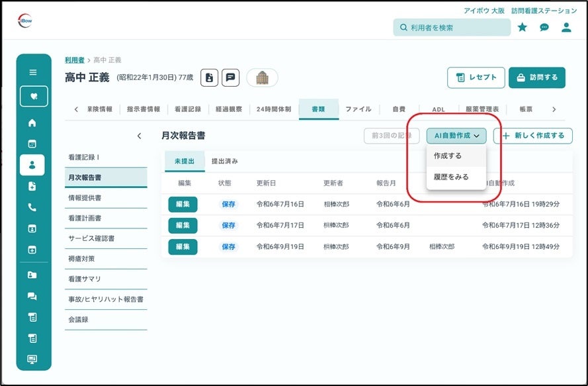This screenshot has width=588, height=386.
Task: Click the building icon pill
Action: coord(262,77)
